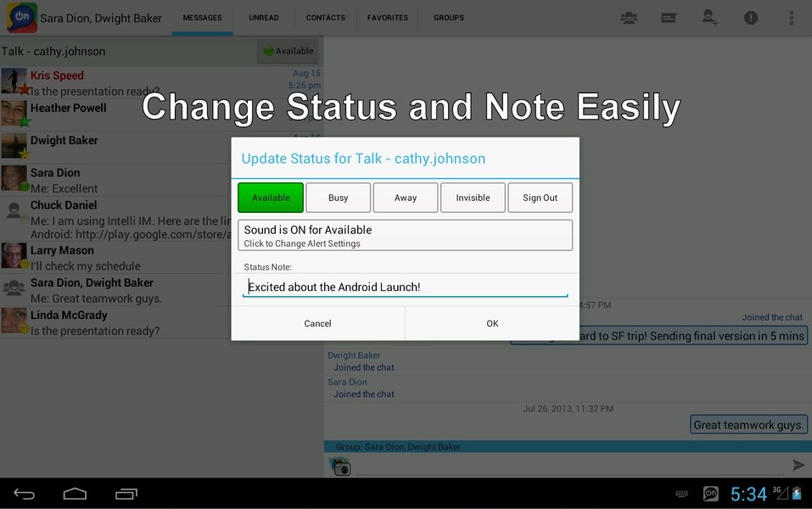Tap the Intelli IM notification icon in system bar

(710, 494)
